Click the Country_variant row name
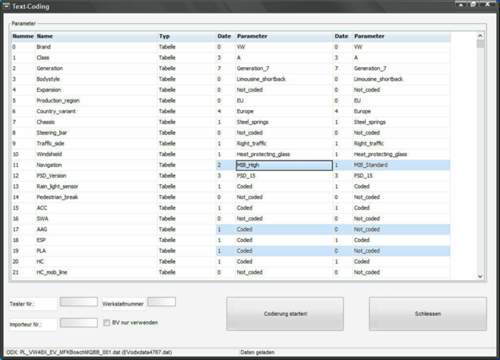 pyautogui.click(x=56, y=111)
